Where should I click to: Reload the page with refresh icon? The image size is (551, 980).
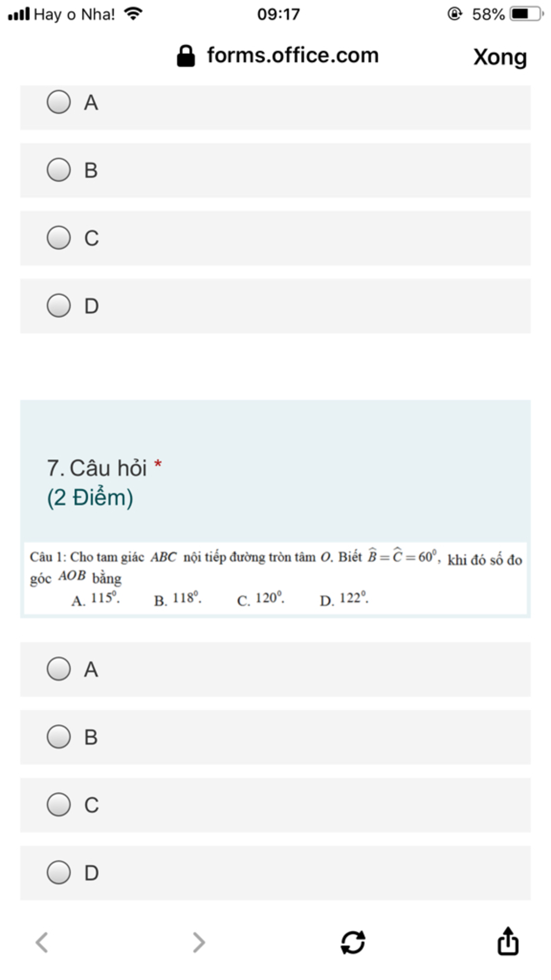coord(353,942)
